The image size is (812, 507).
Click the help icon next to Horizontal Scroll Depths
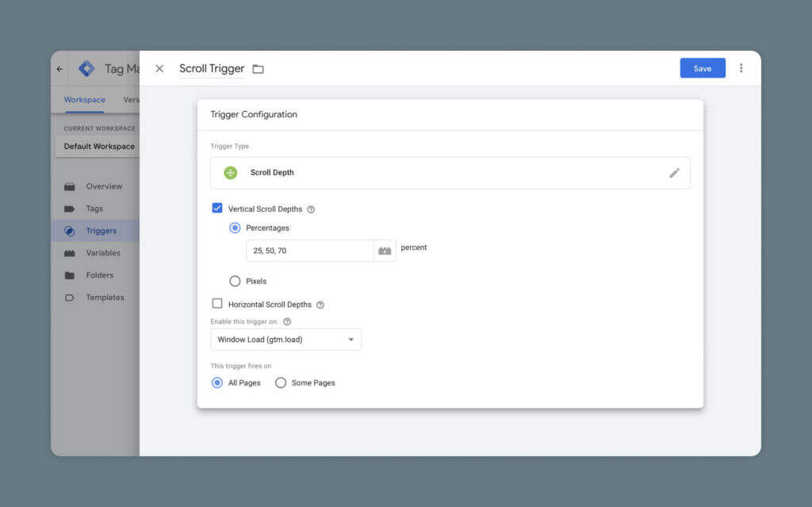[x=320, y=305]
